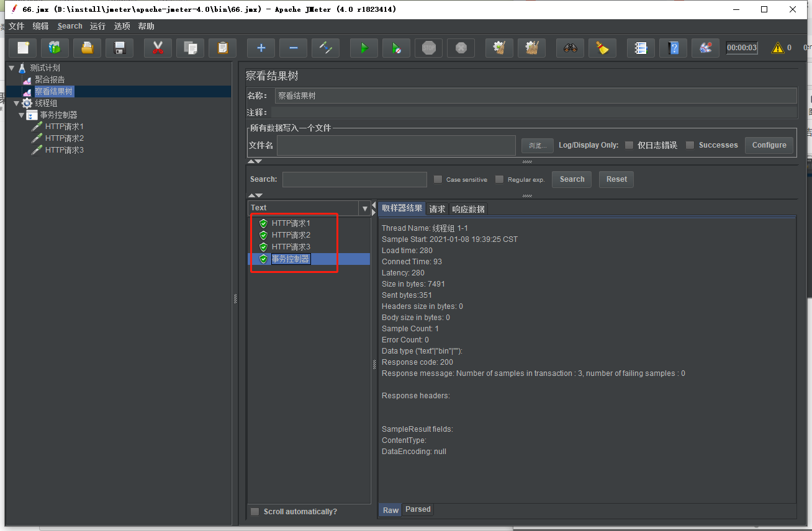This screenshot has width=812, height=531.
Task: Click the 注释 comment field
Action: tap(534, 112)
